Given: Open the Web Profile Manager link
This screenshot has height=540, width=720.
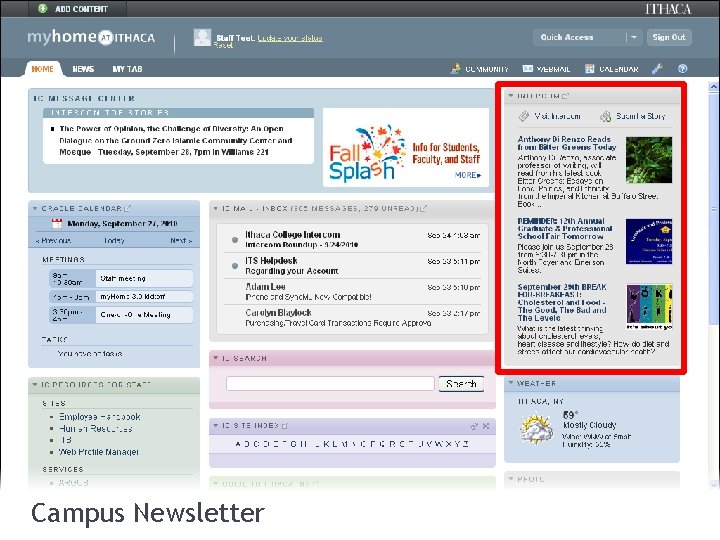Looking at the screenshot, I should pos(99,452).
